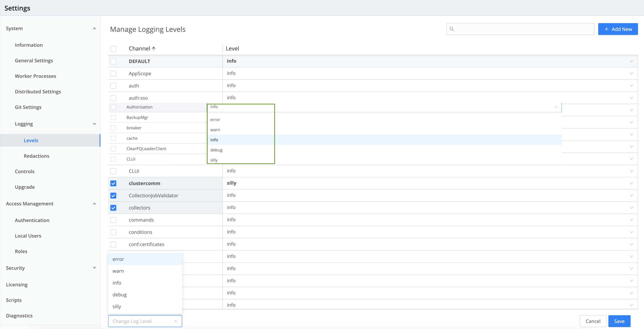
Task: Click the ascending sort arrow on Channel column
Action: (x=154, y=48)
